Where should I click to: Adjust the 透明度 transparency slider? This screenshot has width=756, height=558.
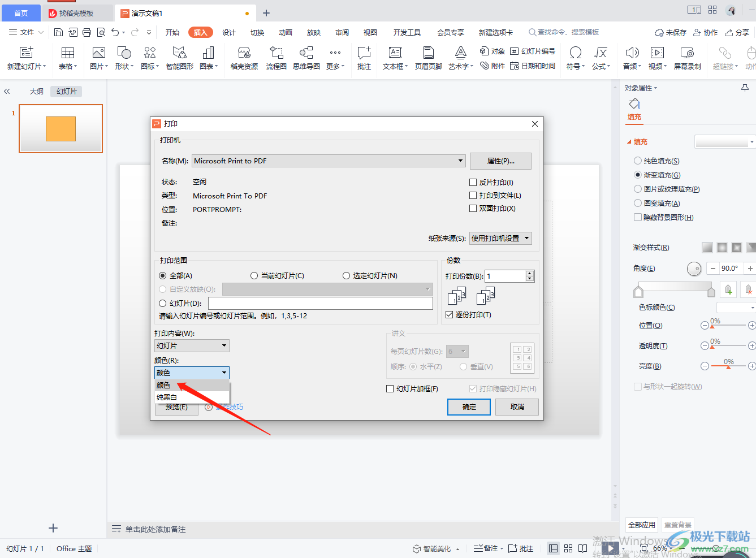(728, 345)
